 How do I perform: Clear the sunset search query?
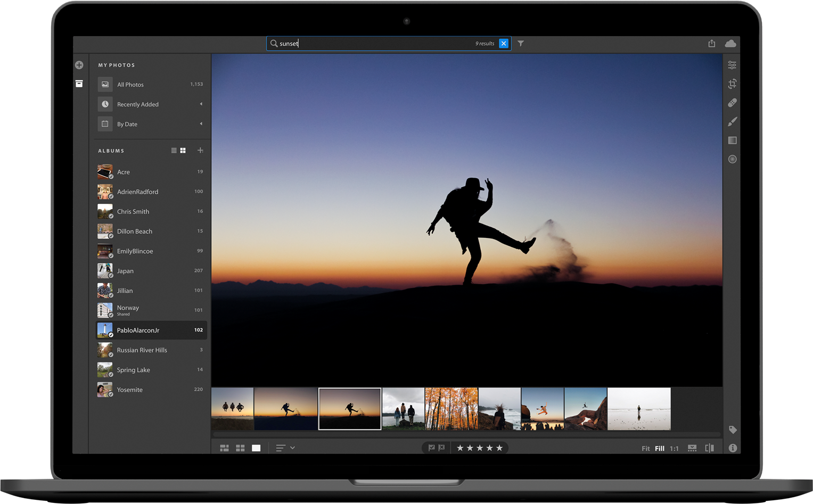[504, 43]
